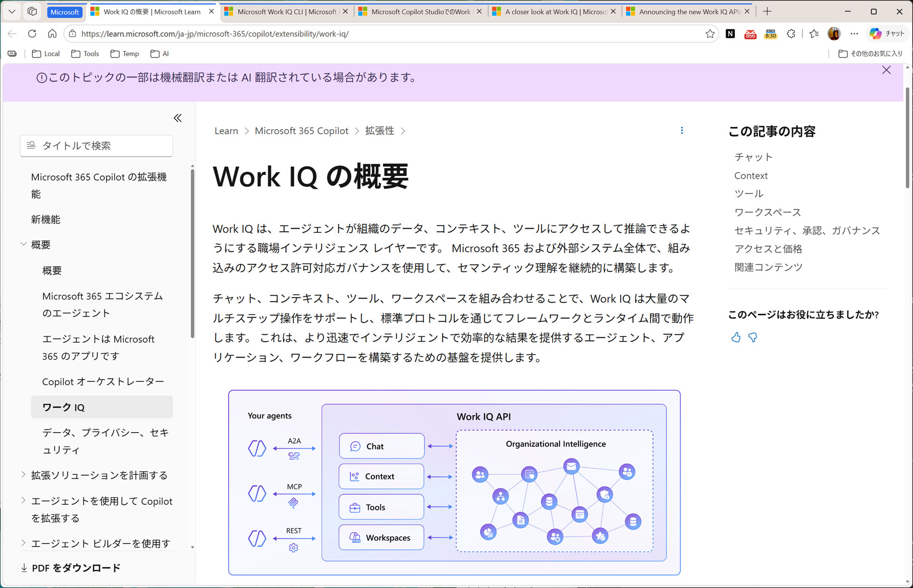Click the page vertical scrollbar thumb
The height and width of the screenshot is (588, 913).
click(x=907, y=138)
